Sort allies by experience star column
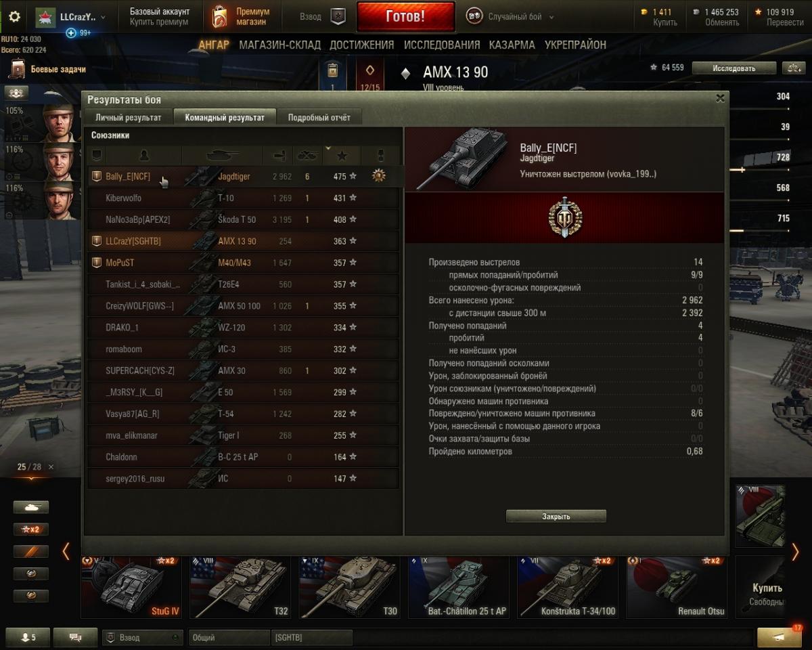This screenshot has height=650, width=812. coord(342,156)
